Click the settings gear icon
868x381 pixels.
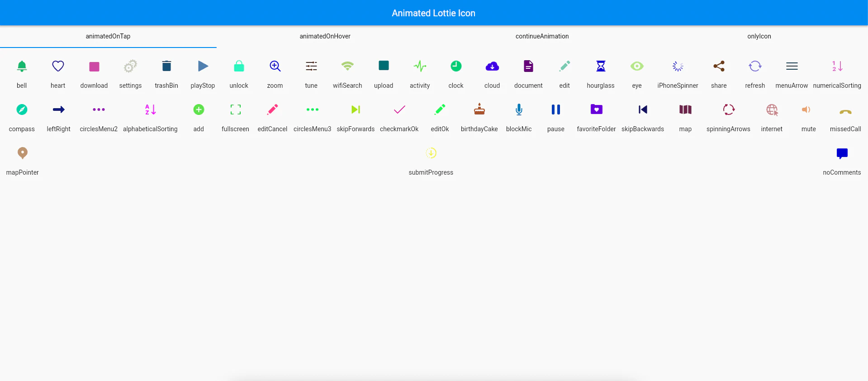[130, 67]
